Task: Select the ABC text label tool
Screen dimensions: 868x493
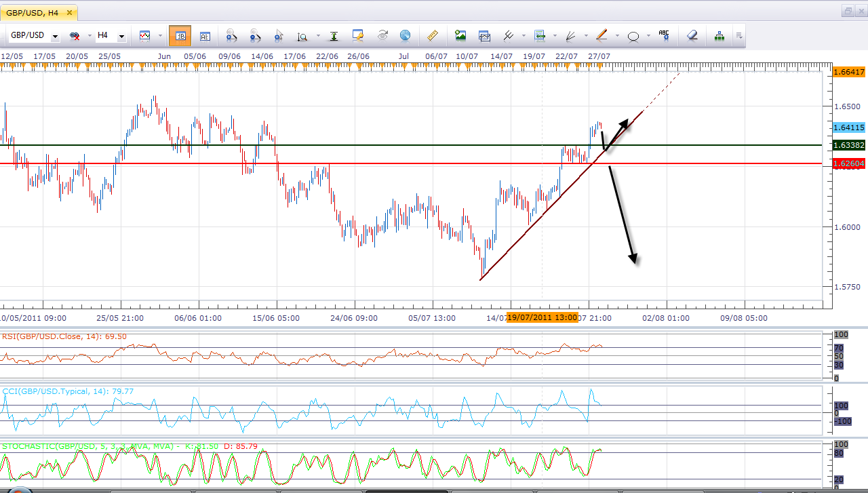Action: (x=664, y=35)
